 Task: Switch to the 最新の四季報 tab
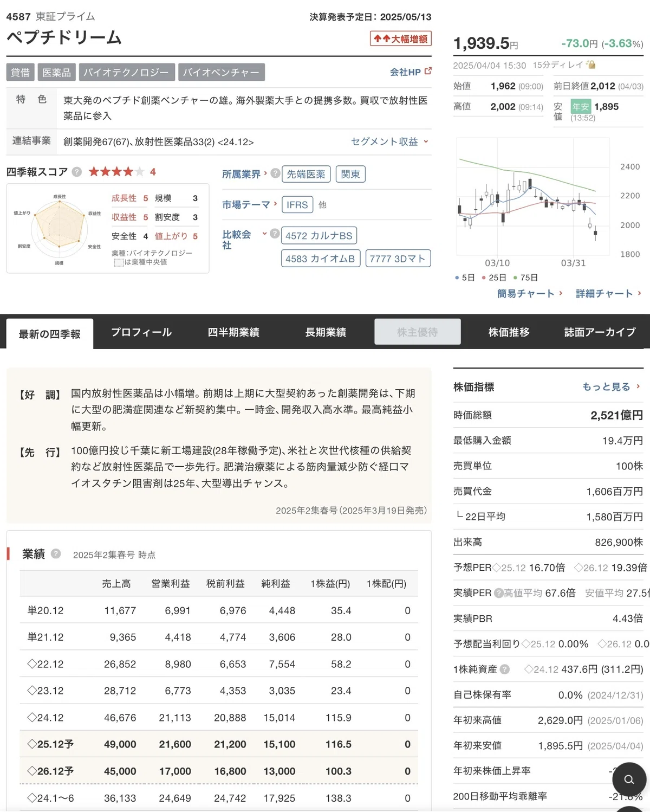click(50, 333)
